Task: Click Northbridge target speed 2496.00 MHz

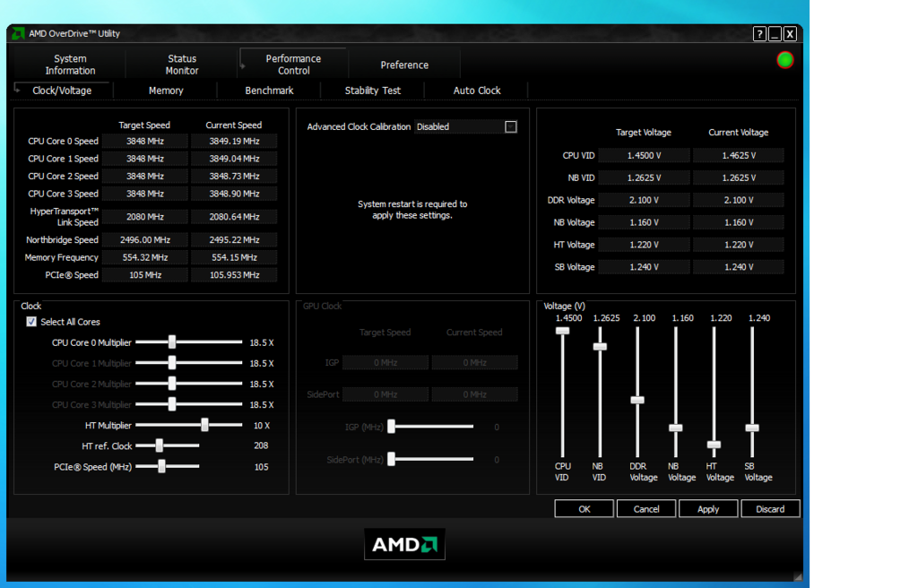Action: click(145, 239)
